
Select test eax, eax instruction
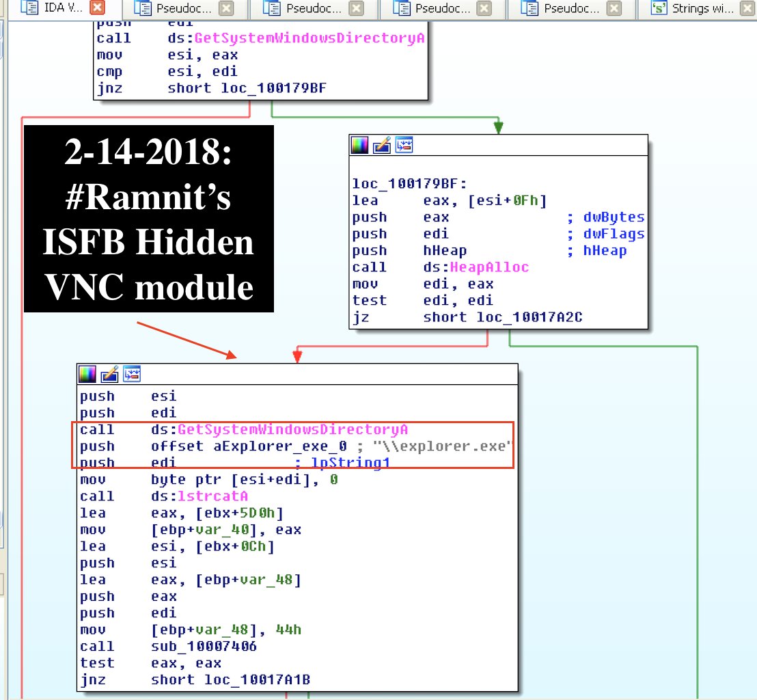click(x=150, y=663)
